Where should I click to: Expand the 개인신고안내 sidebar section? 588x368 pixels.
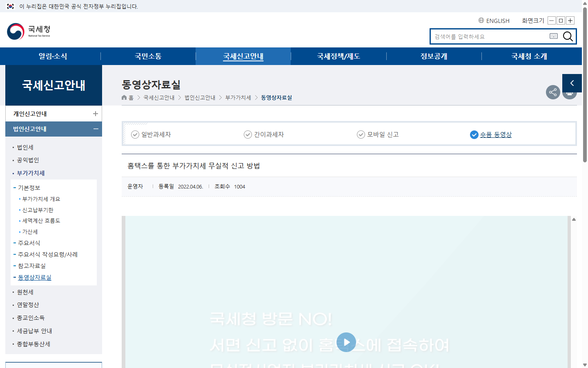(x=96, y=114)
